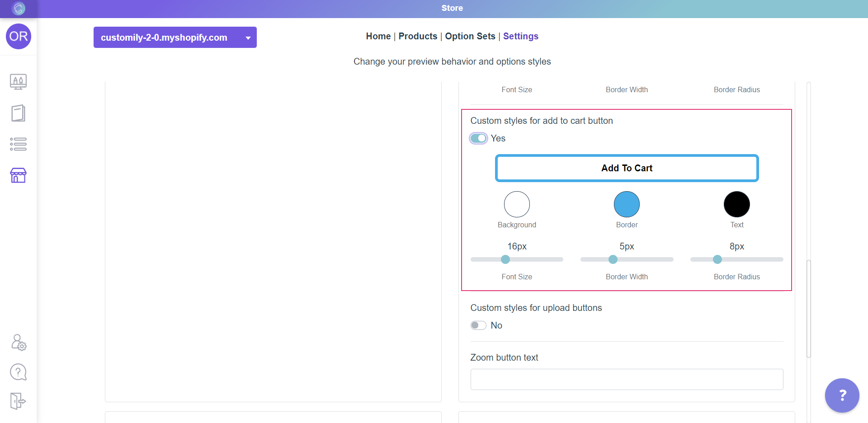The width and height of the screenshot is (868, 423).
Task: Click the Border Radius slider handle
Action: click(717, 259)
